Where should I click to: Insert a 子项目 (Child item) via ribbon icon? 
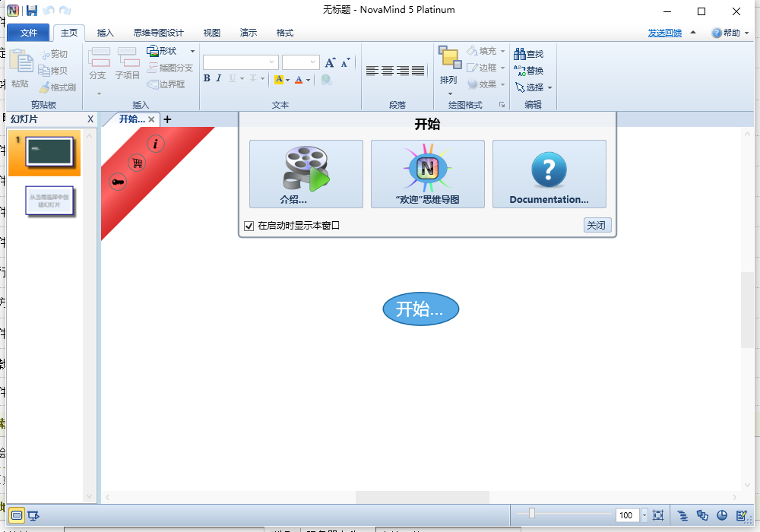click(128, 57)
